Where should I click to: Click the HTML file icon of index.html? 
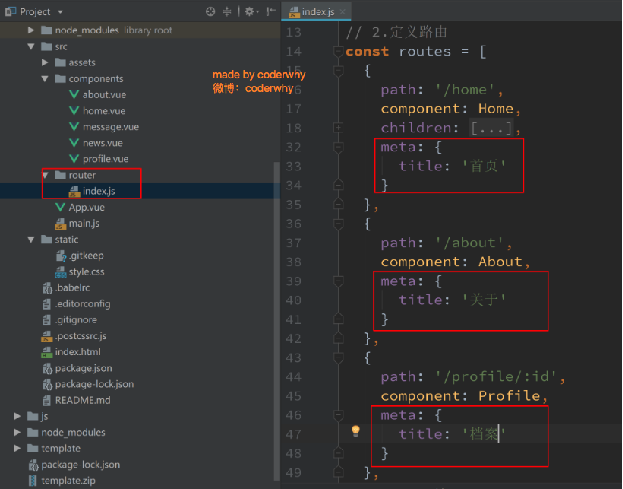[46, 352]
